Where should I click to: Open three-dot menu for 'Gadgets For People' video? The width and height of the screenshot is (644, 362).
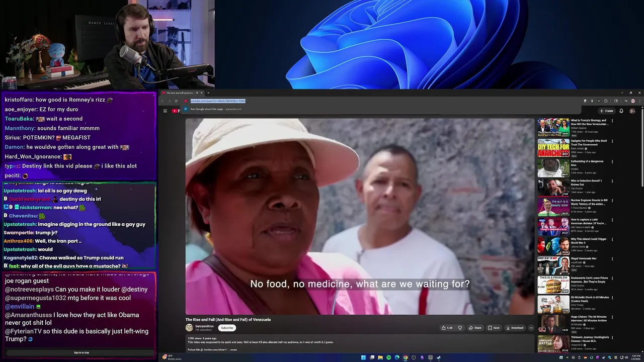612,141
